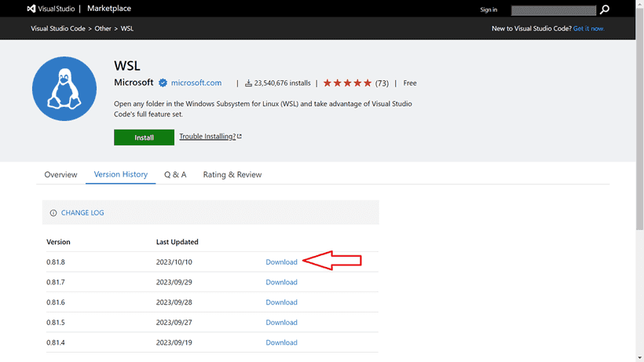
Task: Focus the marketplace search field
Action: (553, 10)
